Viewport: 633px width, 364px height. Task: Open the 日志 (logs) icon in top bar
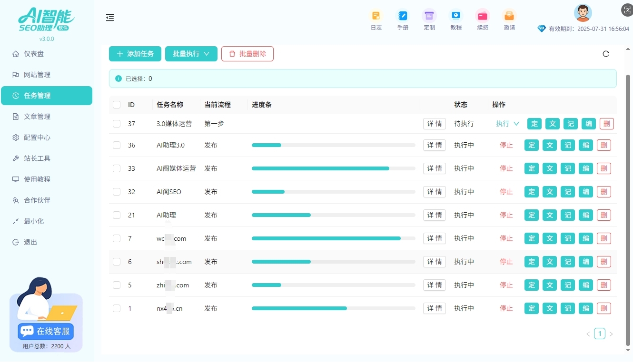(x=376, y=19)
